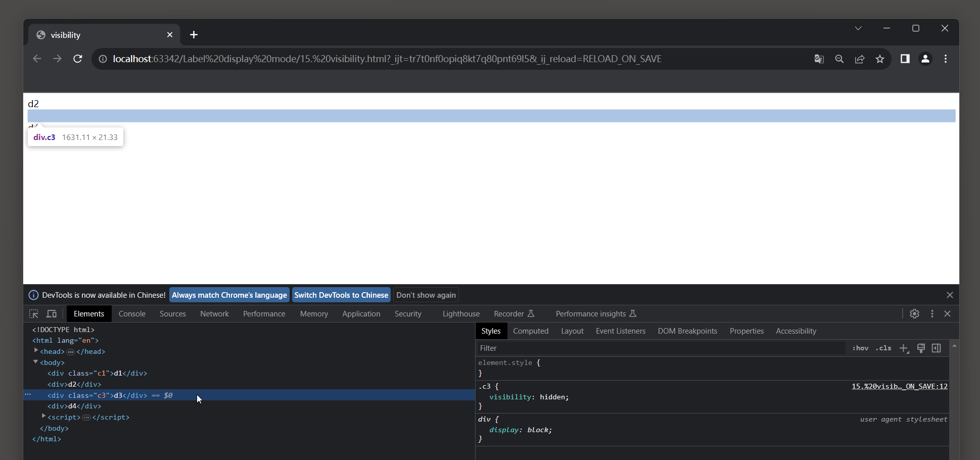Viewport: 980px width, 460px height.
Task: Open the Security tab
Action: point(408,314)
